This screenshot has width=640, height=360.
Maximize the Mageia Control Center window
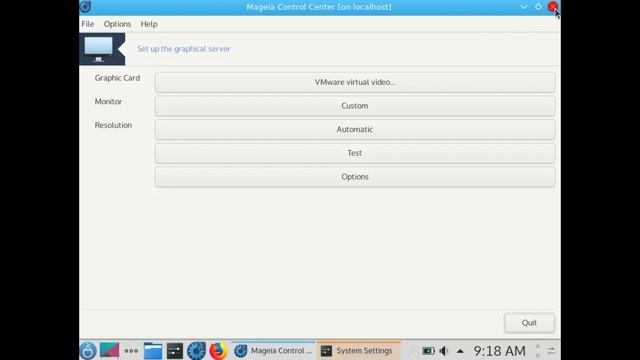pyautogui.click(x=538, y=7)
